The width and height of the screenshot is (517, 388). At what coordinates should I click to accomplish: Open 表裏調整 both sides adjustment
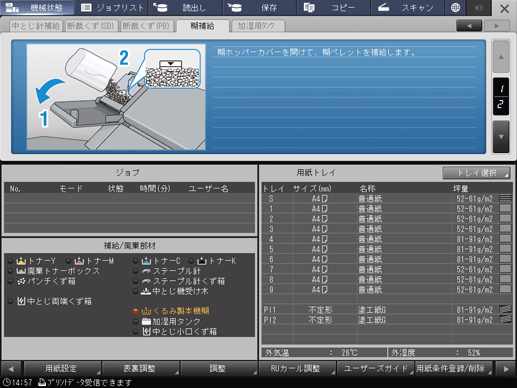coord(140,368)
